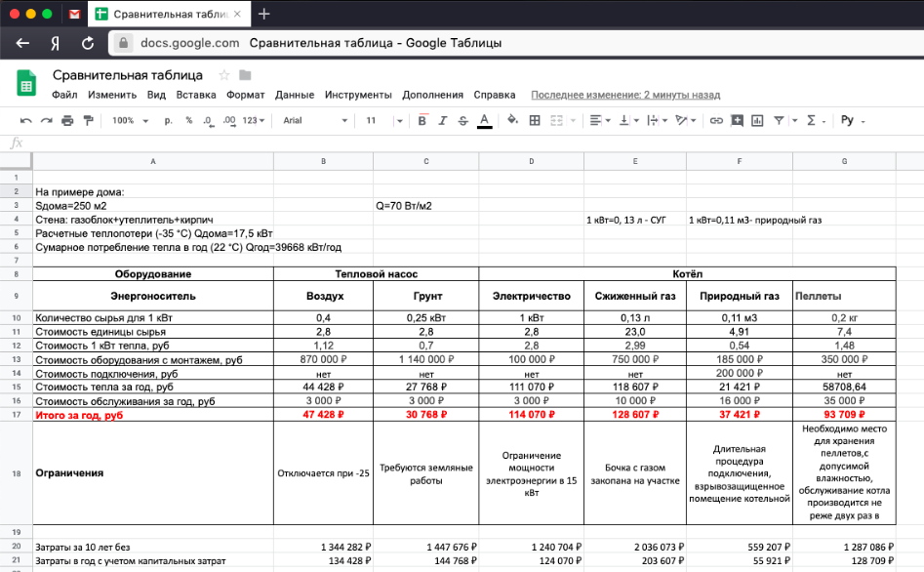
Task: Open the Справка menu
Action: click(495, 95)
